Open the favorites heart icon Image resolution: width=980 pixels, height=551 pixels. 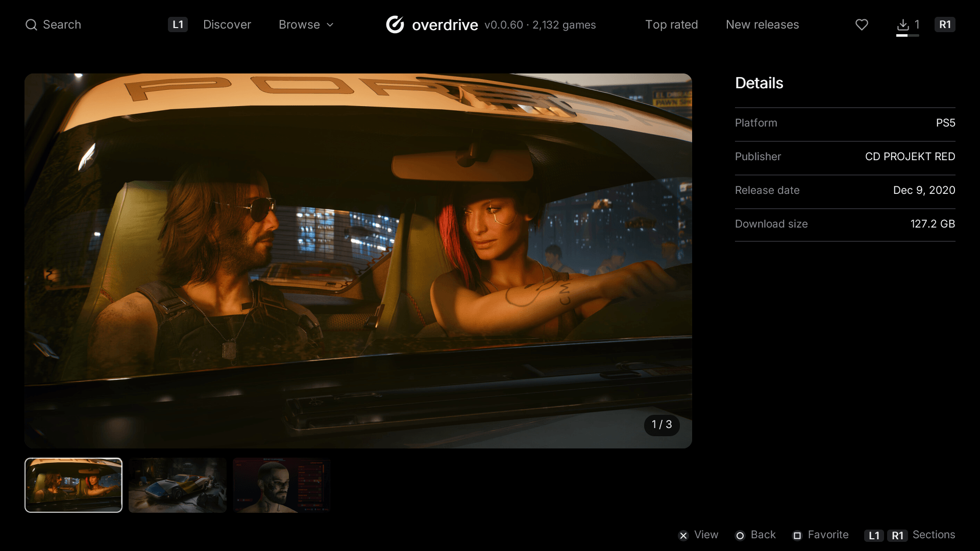[x=862, y=24]
